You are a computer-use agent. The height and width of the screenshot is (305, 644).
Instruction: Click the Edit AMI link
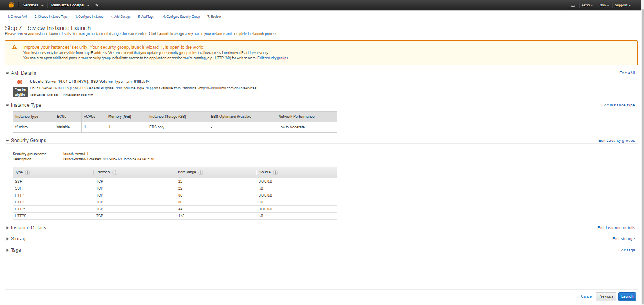(x=627, y=73)
